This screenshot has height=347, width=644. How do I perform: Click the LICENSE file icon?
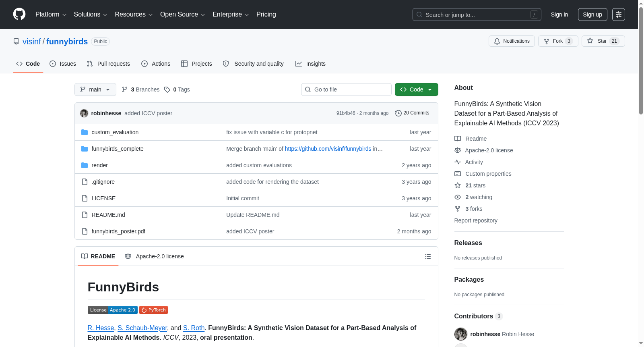pos(85,198)
